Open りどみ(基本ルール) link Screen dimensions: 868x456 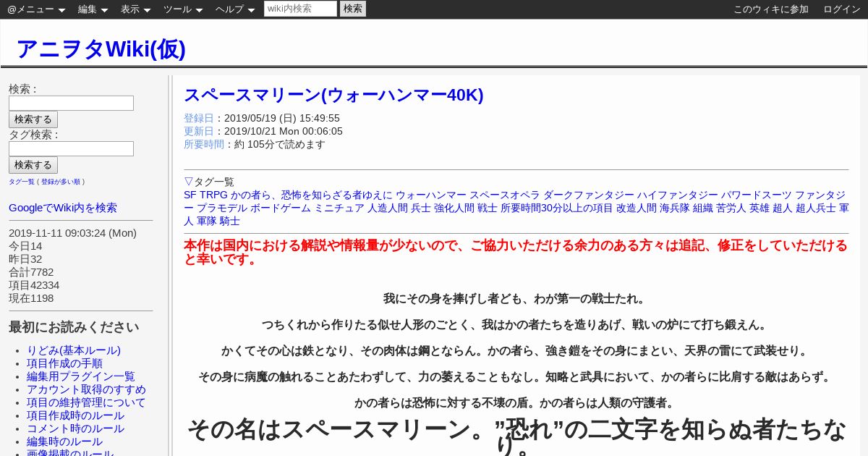(74, 350)
